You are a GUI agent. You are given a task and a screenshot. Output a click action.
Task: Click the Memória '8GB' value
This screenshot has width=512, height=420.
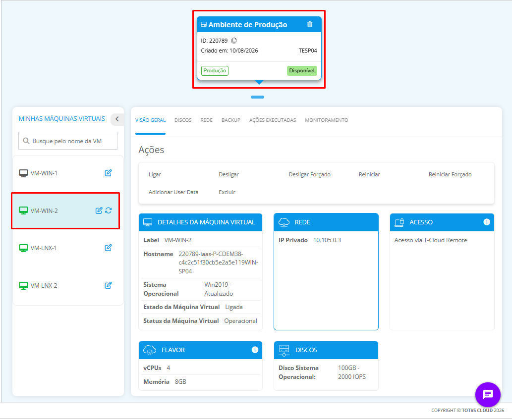[x=180, y=381]
